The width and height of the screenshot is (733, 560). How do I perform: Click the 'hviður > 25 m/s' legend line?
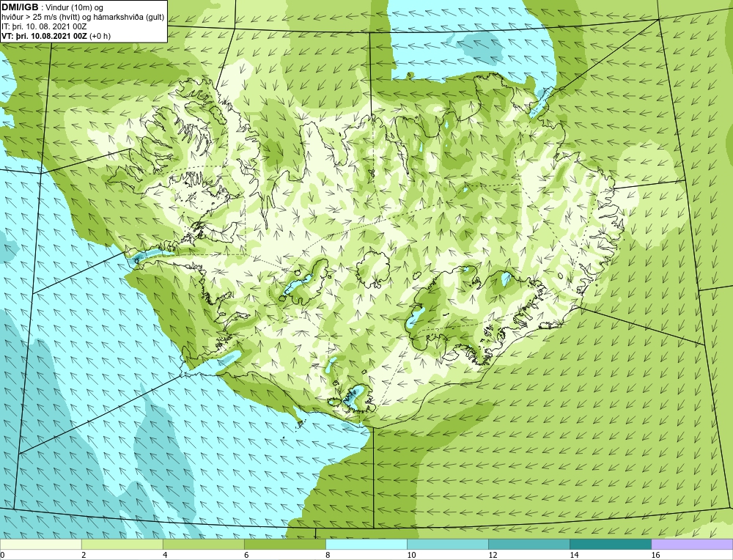click(x=84, y=18)
